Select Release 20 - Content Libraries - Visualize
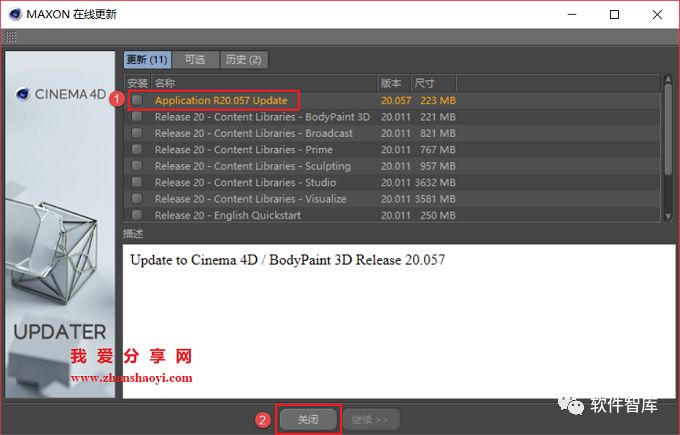 click(251, 199)
